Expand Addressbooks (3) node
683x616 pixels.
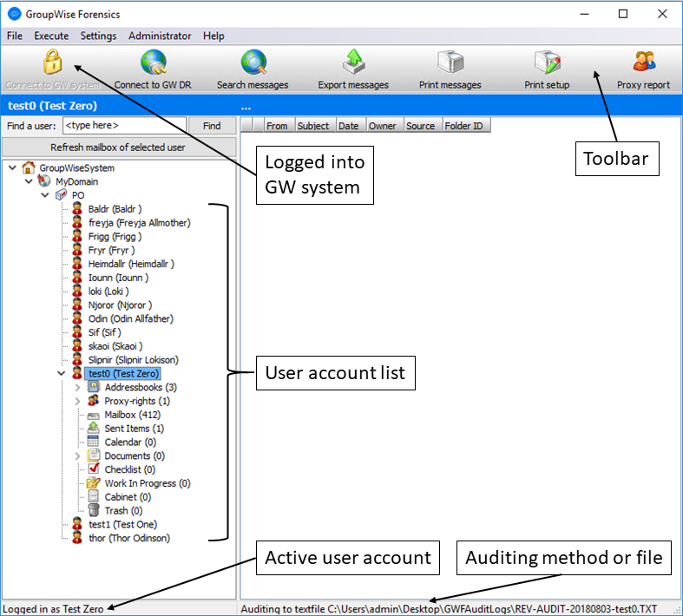(x=77, y=387)
